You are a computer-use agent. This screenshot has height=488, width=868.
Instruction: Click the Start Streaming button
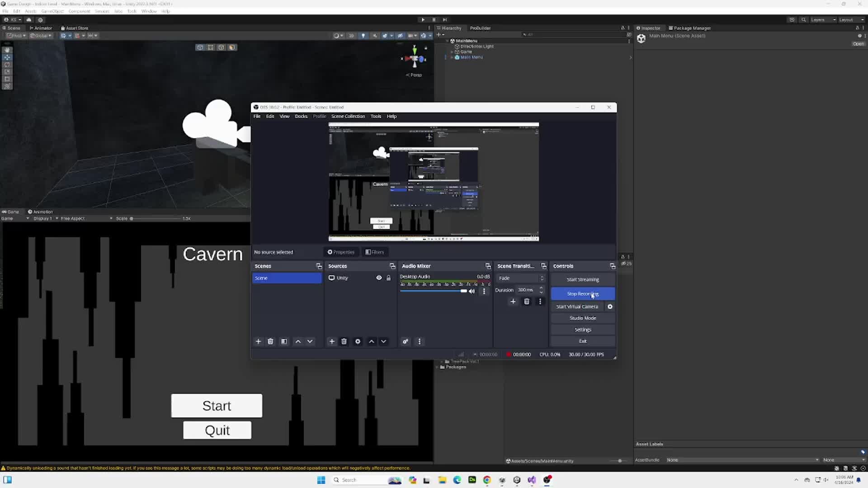582,279
